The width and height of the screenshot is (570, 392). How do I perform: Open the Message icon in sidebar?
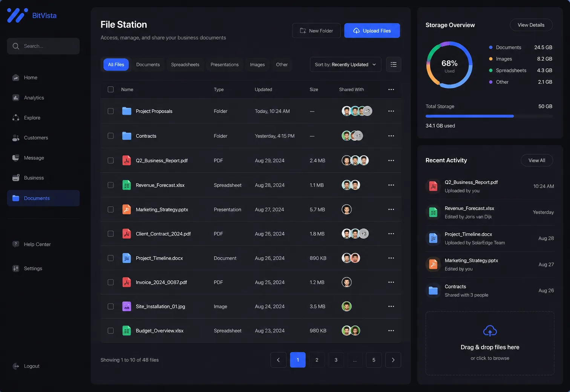click(x=16, y=158)
